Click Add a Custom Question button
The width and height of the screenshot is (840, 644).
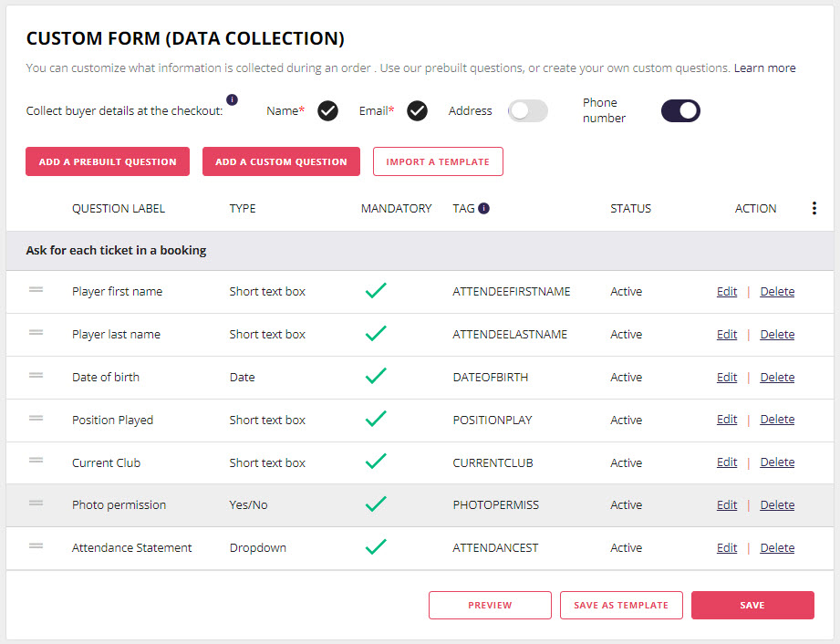[281, 161]
